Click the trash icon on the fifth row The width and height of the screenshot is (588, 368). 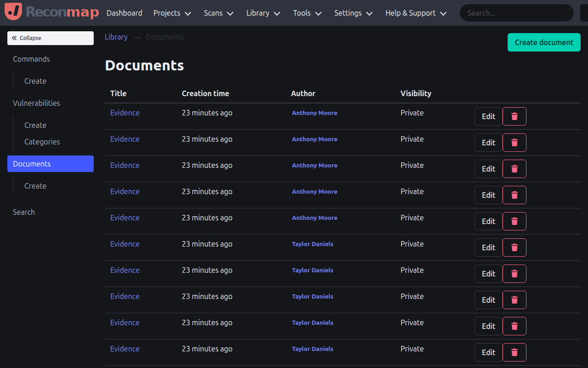pos(514,221)
